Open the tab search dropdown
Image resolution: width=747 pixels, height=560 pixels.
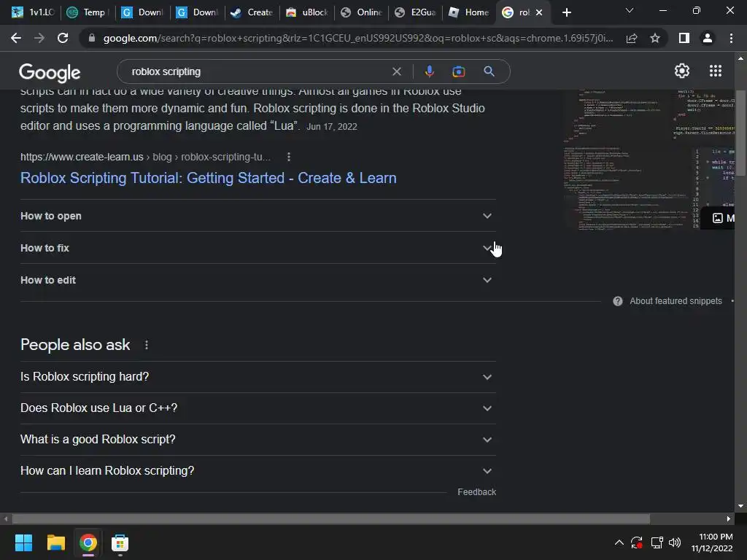pyautogui.click(x=630, y=10)
